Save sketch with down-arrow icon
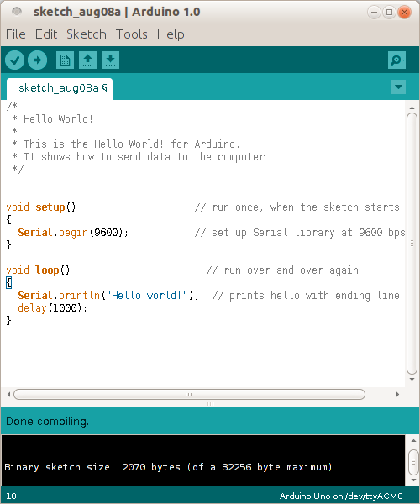This screenshot has height=504, width=420. [111, 60]
